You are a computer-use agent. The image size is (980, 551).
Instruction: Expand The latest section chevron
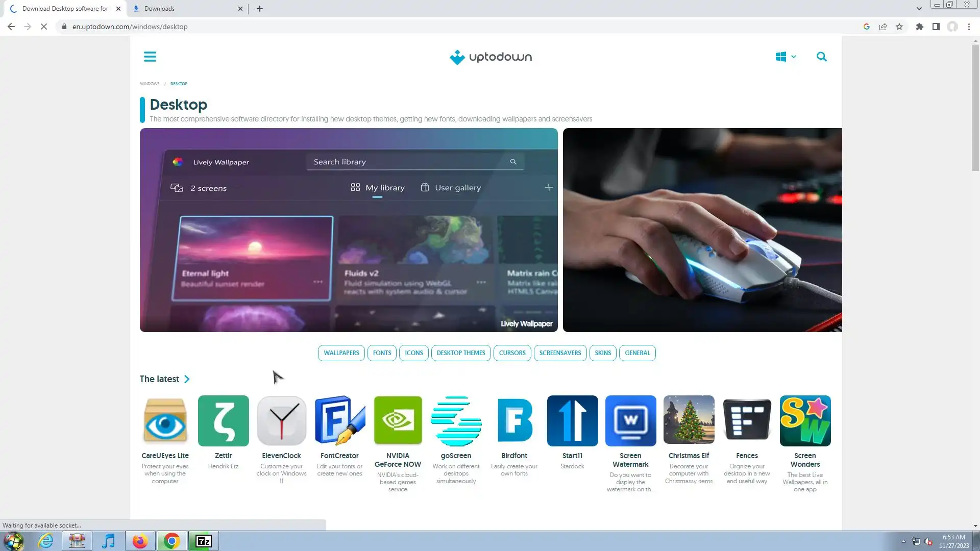(x=187, y=379)
